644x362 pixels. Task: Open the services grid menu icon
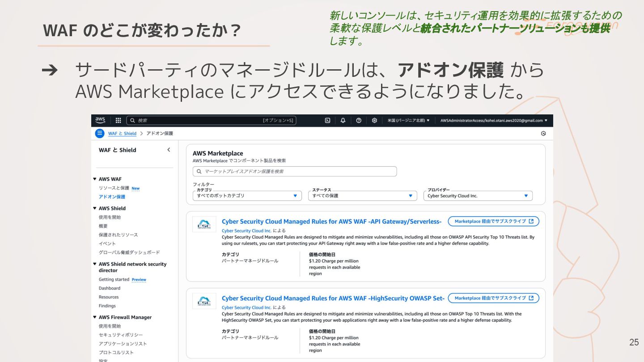[x=118, y=120]
